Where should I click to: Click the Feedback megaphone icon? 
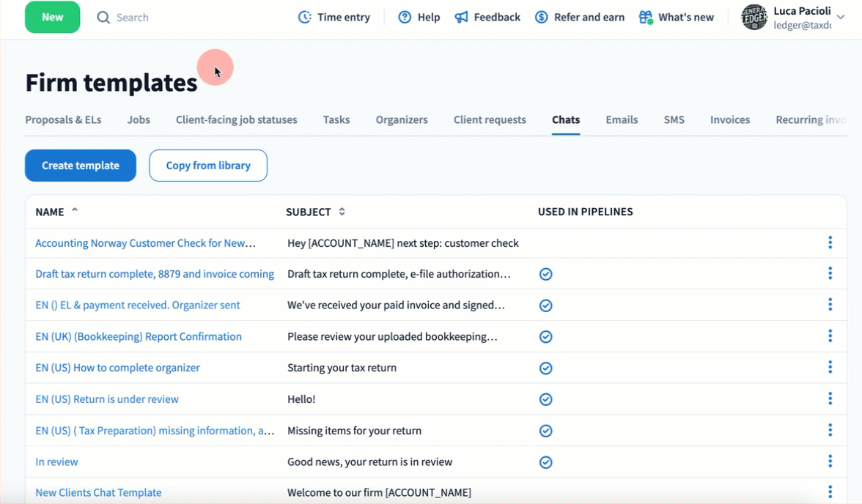point(461,17)
